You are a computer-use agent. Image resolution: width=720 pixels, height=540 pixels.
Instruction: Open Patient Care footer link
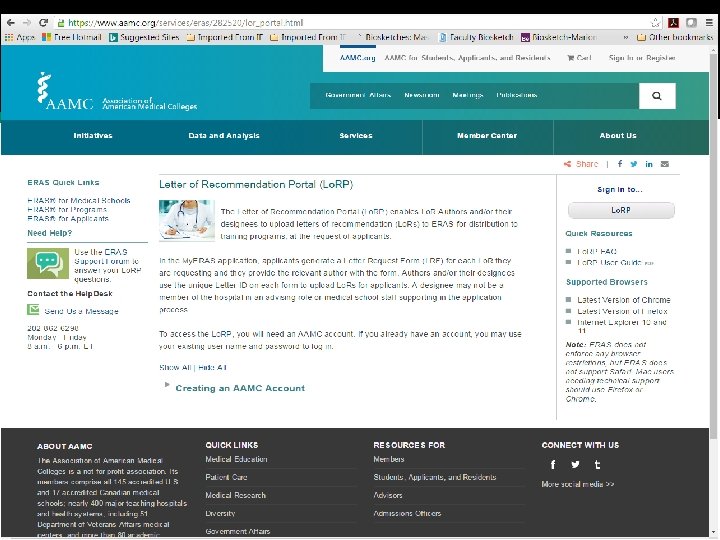226,477
